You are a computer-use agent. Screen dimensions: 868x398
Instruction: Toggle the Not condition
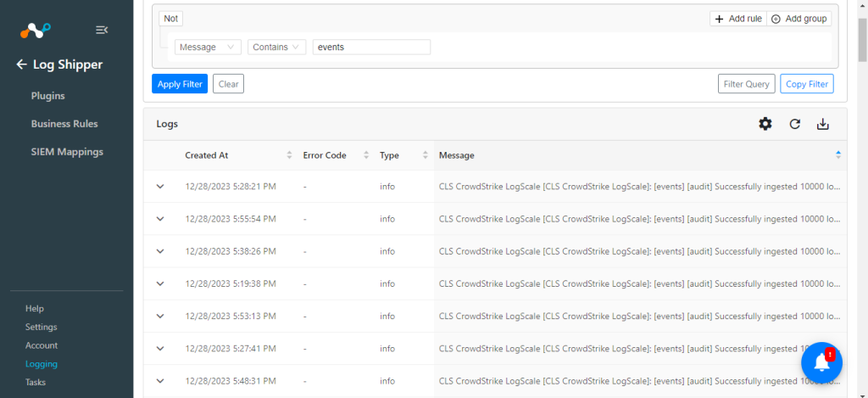coord(170,19)
